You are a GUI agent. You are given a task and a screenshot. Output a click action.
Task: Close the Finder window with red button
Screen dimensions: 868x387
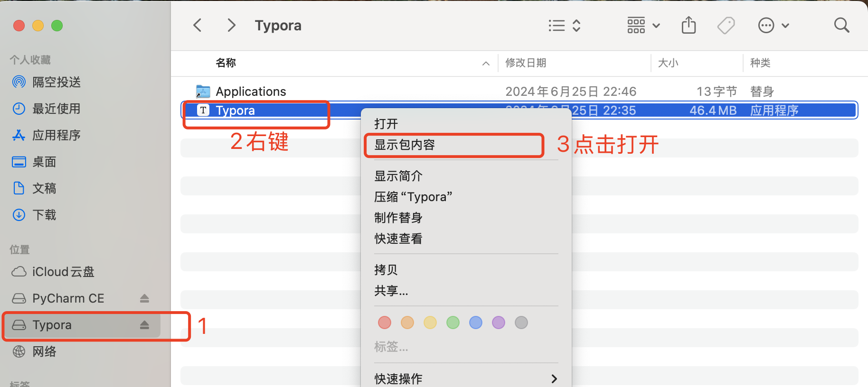[19, 26]
